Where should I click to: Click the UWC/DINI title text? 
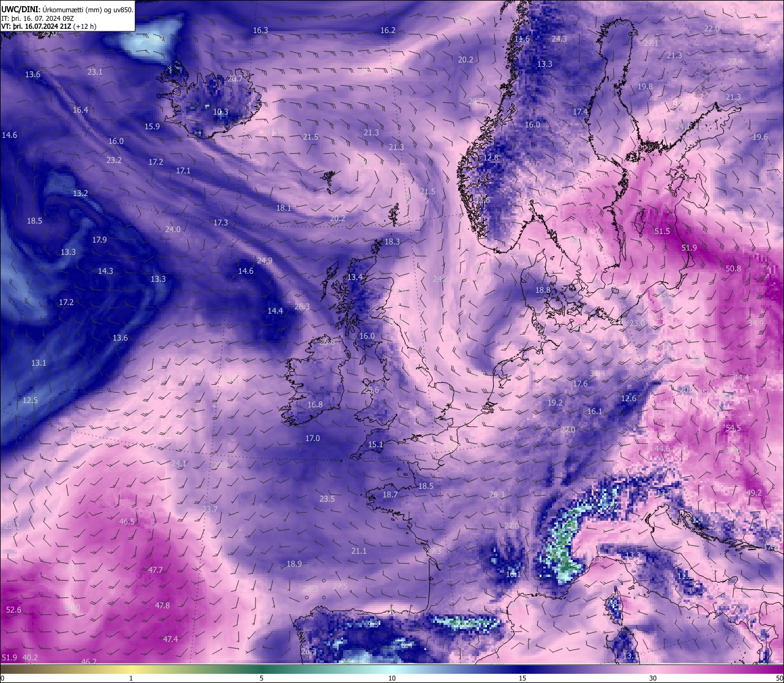pyautogui.click(x=21, y=9)
